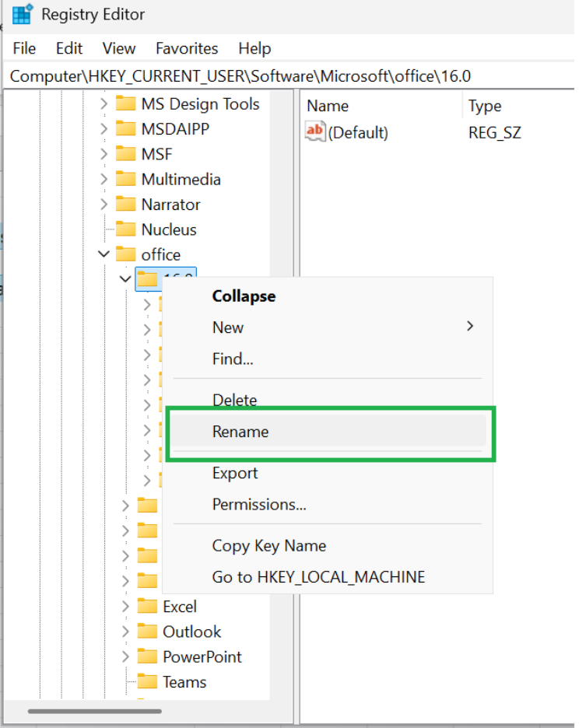
Task: Select the Narrator tree label
Action: (170, 205)
